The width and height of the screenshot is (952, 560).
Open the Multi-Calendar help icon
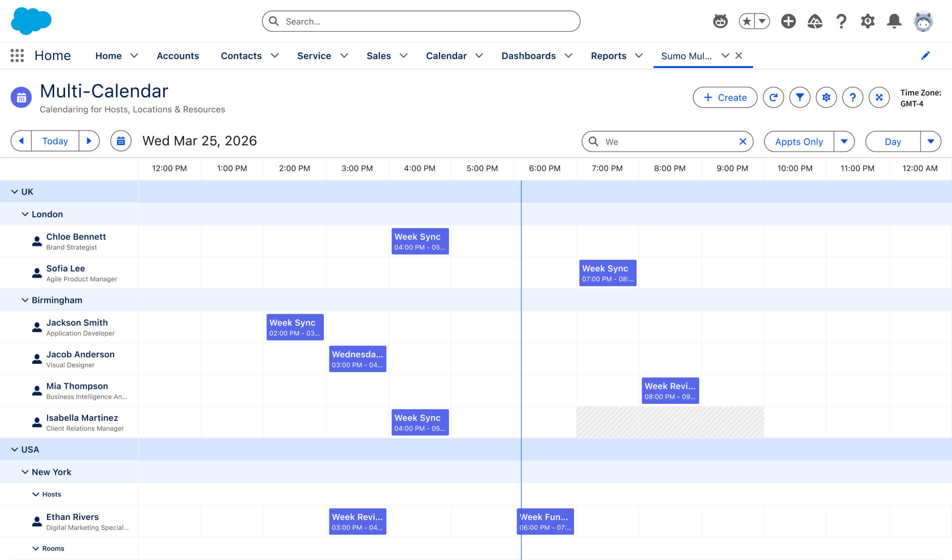pos(853,97)
